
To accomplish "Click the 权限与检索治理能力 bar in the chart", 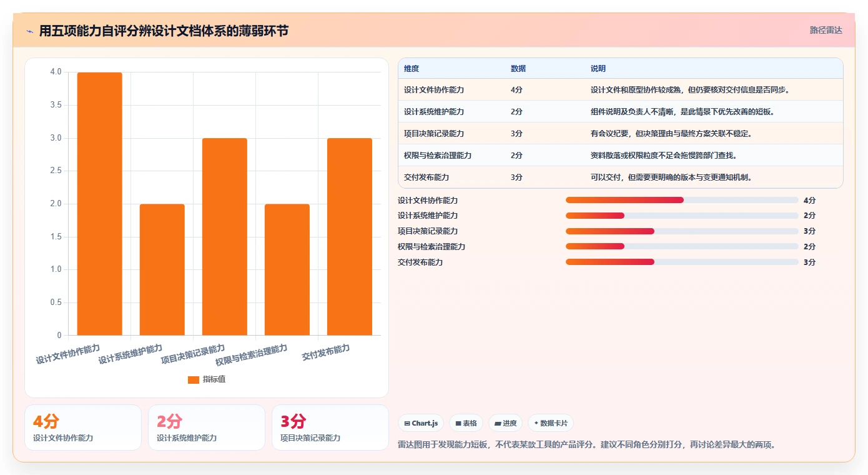I will tap(287, 269).
